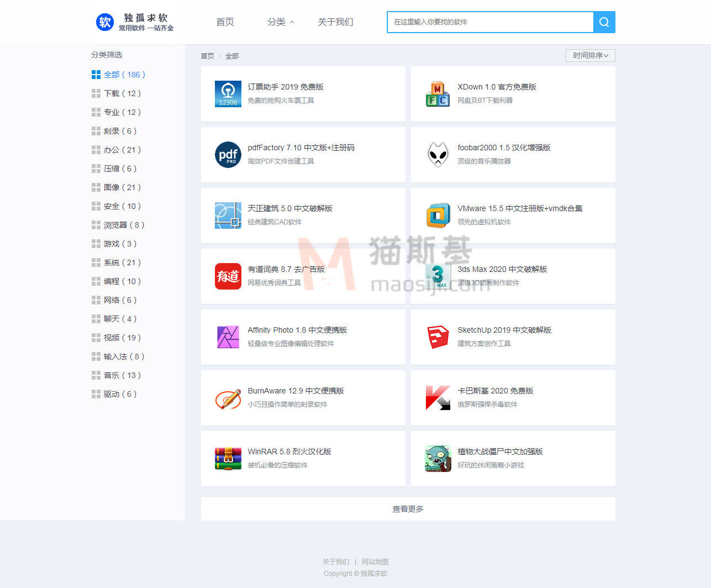This screenshot has width=711, height=588.
Task: Click the VMware 15.5 icon
Action: (x=438, y=216)
